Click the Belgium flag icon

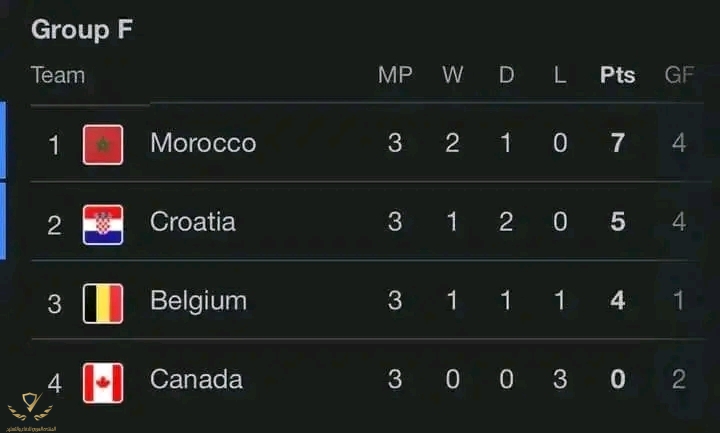point(103,304)
